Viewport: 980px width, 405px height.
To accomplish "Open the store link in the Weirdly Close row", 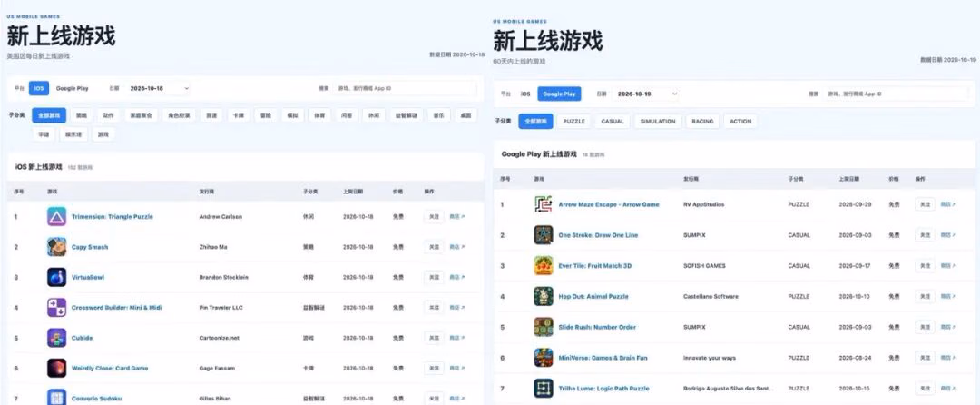I will click(456, 368).
